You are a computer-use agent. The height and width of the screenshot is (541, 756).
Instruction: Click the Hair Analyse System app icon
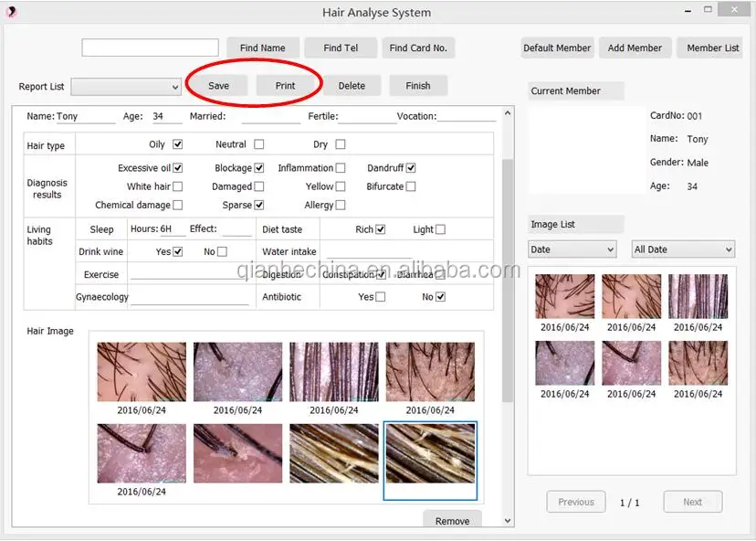coord(11,12)
